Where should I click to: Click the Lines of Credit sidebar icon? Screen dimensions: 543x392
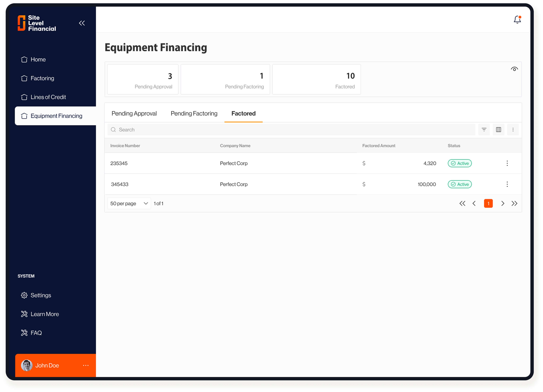point(24,97)
